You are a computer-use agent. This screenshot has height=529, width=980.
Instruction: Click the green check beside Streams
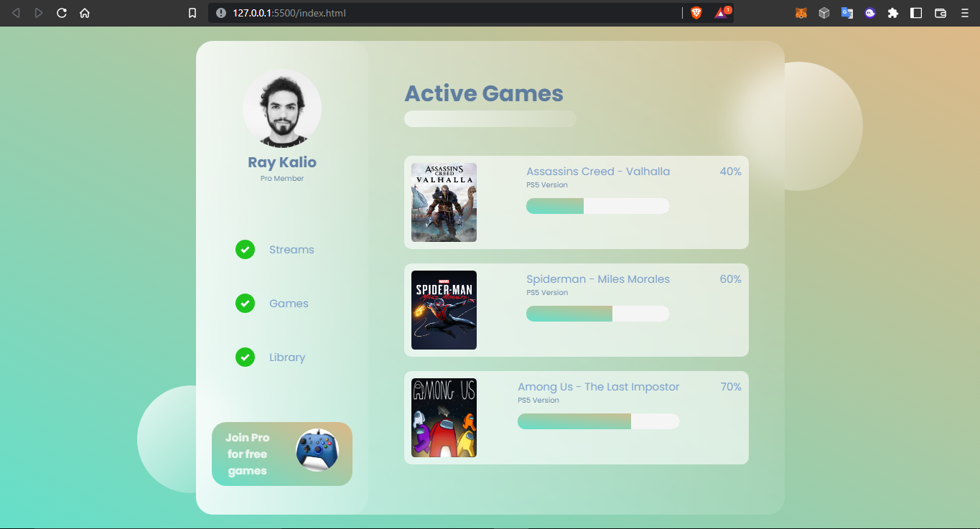tap(245, 249)
